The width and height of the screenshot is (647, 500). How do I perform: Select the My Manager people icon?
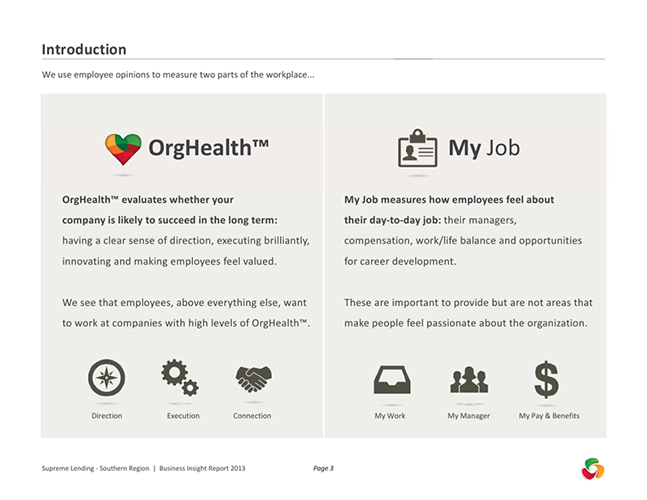(468, 379)
